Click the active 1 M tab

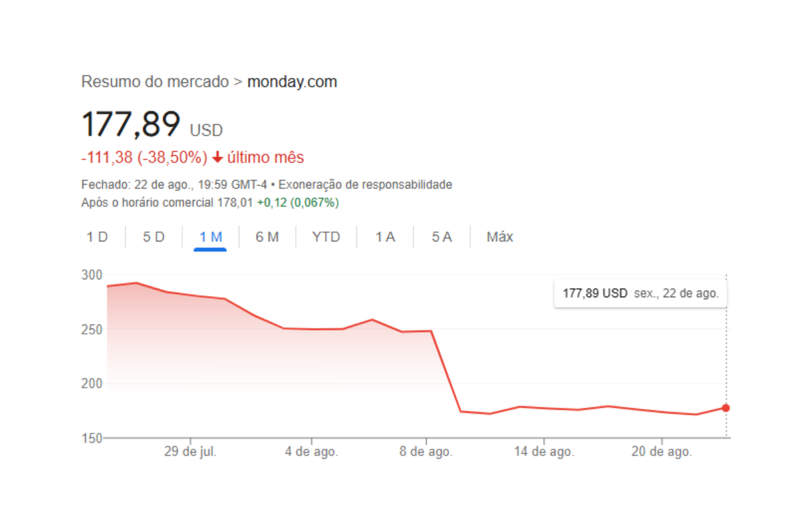(x=210, y=237)
